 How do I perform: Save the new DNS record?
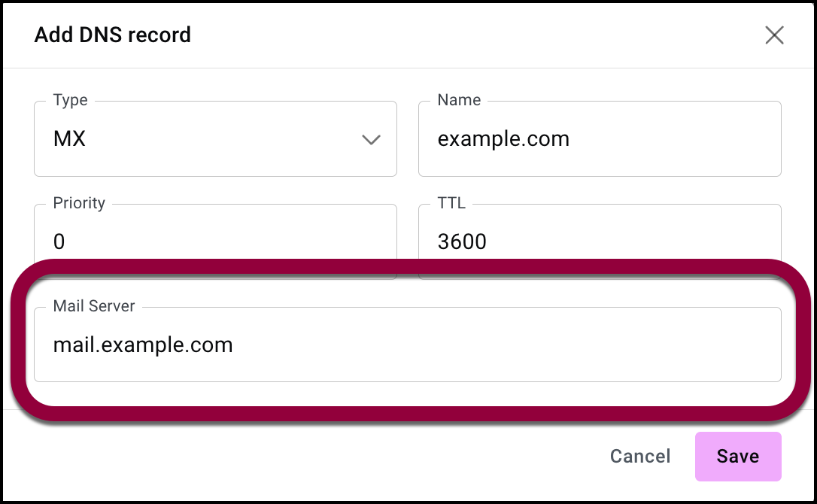[737, 457]
